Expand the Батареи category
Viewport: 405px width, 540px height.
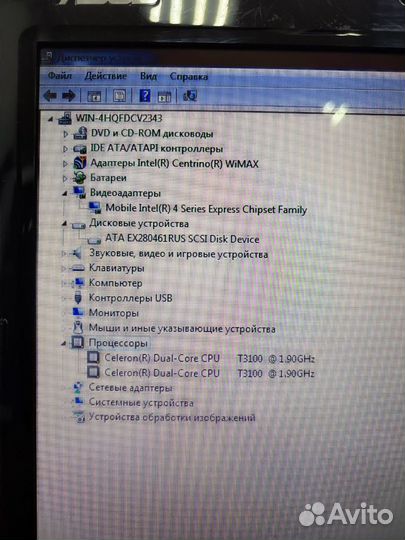[x=65, y=178]
